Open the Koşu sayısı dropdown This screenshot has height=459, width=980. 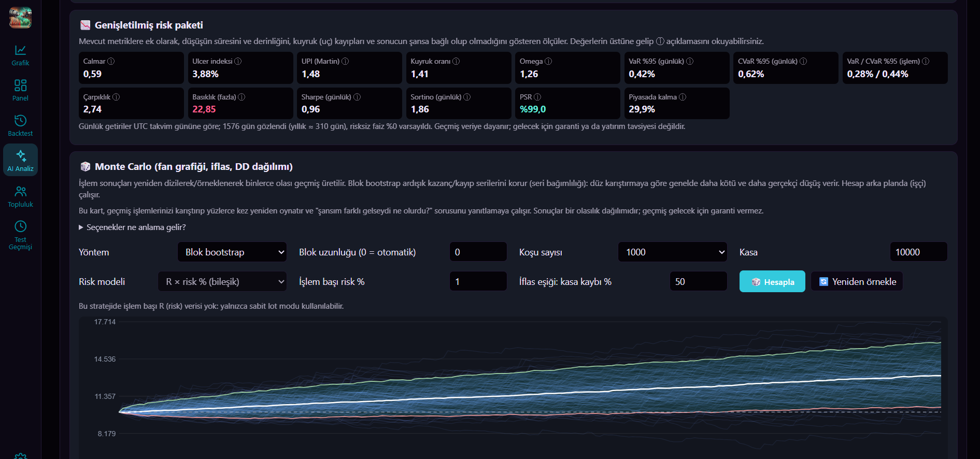(673, 252)
